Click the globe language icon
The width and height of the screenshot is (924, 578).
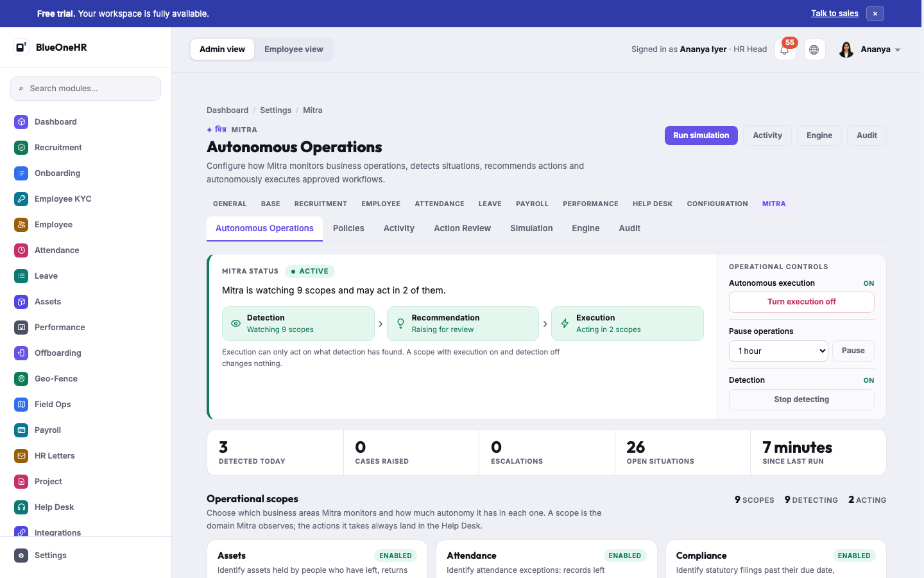[x=814, y=49]
